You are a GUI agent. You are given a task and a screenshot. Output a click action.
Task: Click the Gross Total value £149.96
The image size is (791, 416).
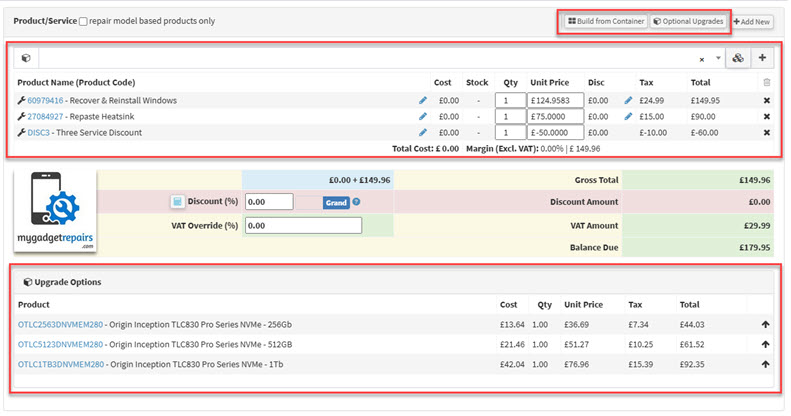pos(755,180)
